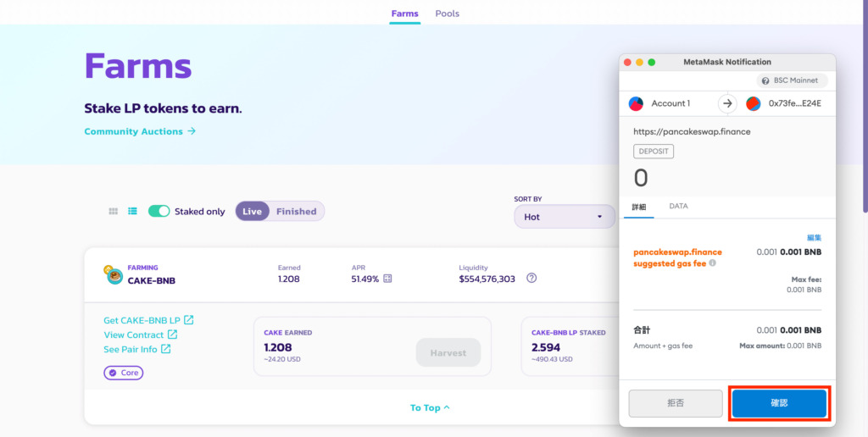Click 合計 total label in MetaMask
Viewport: 868px width, 437px height.
(x=643, y=330)
